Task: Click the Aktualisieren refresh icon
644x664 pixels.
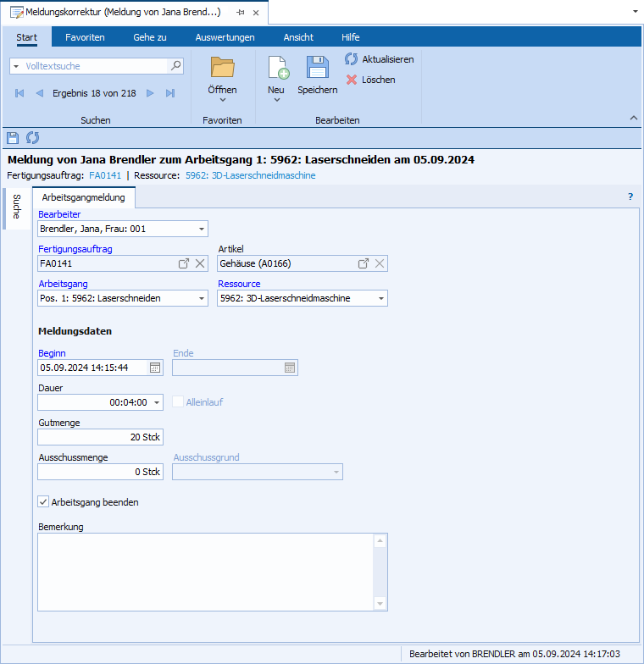Action: (352, 59)
